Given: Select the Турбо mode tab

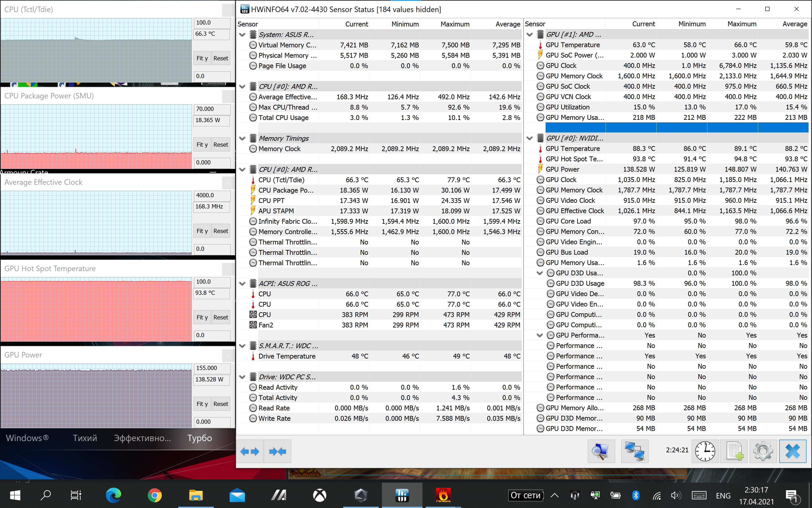Looking at the screenshot, I should coord(200,438).
